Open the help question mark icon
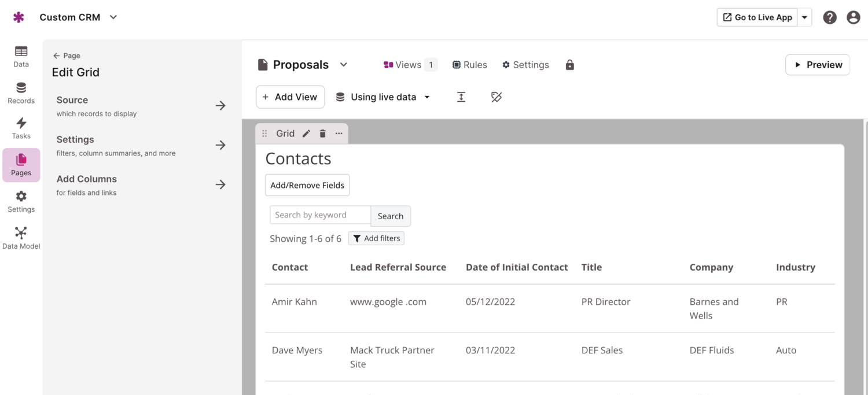Screen dimensions: 868x395 pyautogui.click(x=830, y=17)
